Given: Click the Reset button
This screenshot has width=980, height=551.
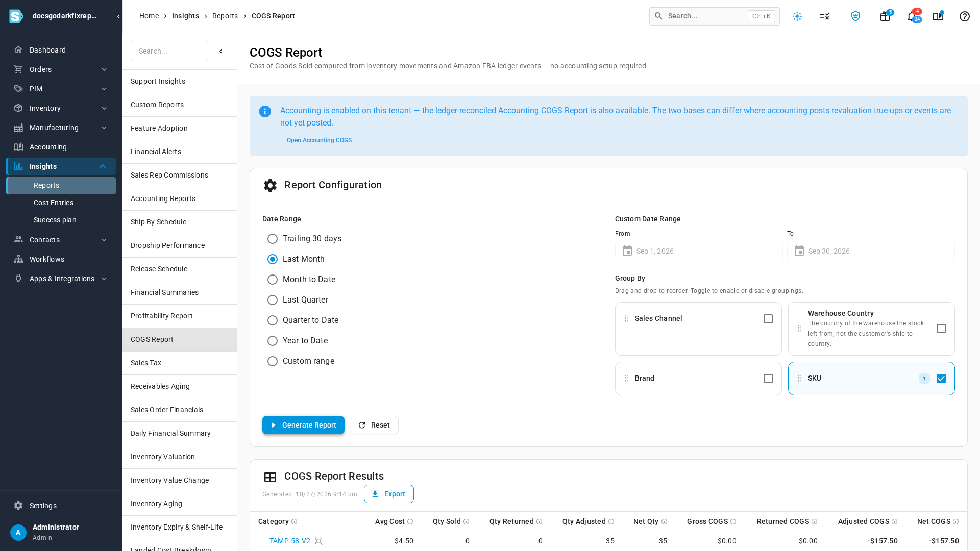Looking at the screenshot, I should pyautogui.click(x=375, y=425).
